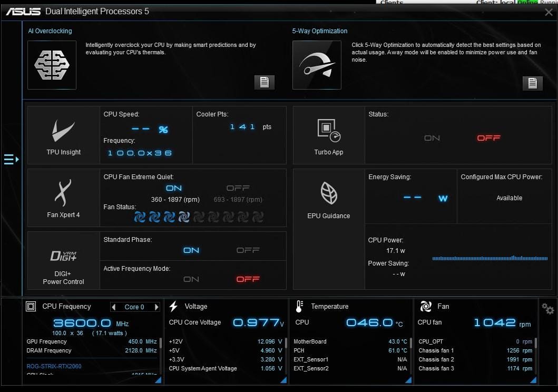Open DIGI+ Power Control panel

(x=64, y=260)
